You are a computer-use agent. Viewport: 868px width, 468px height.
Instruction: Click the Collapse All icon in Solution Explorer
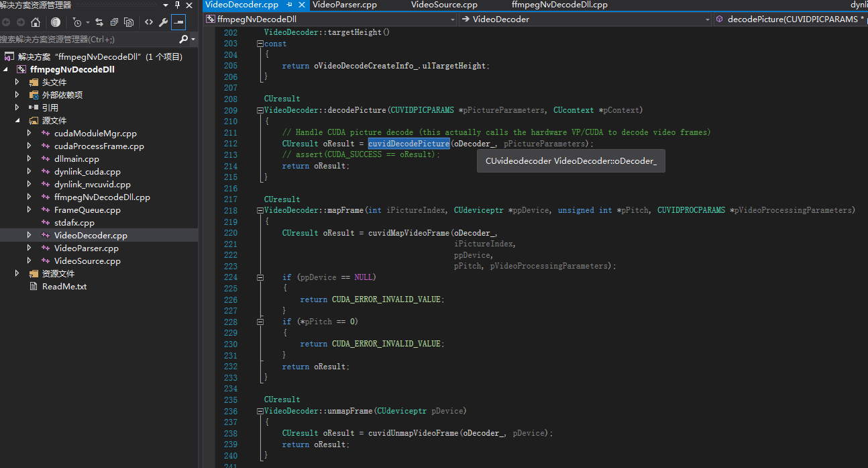pos(114,22)
